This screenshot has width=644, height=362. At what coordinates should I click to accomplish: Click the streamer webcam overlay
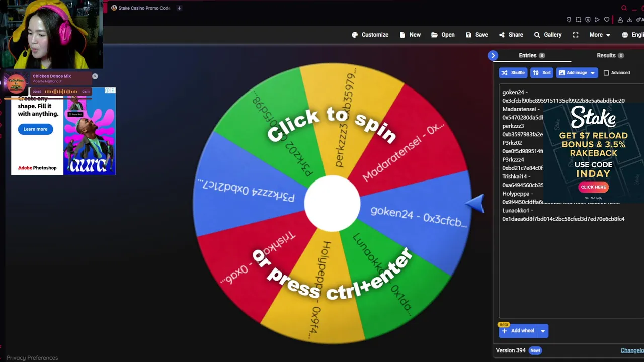tap(51, 34)
